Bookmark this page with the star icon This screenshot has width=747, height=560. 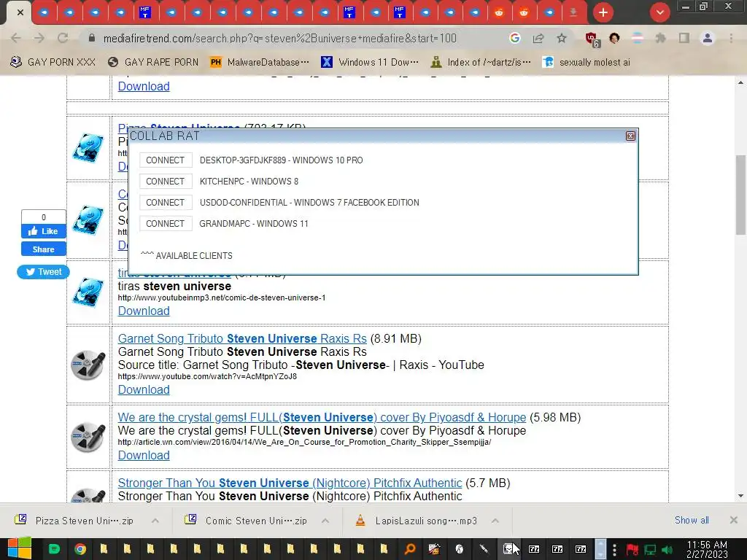pyautogui.click(x=562, y=38)
